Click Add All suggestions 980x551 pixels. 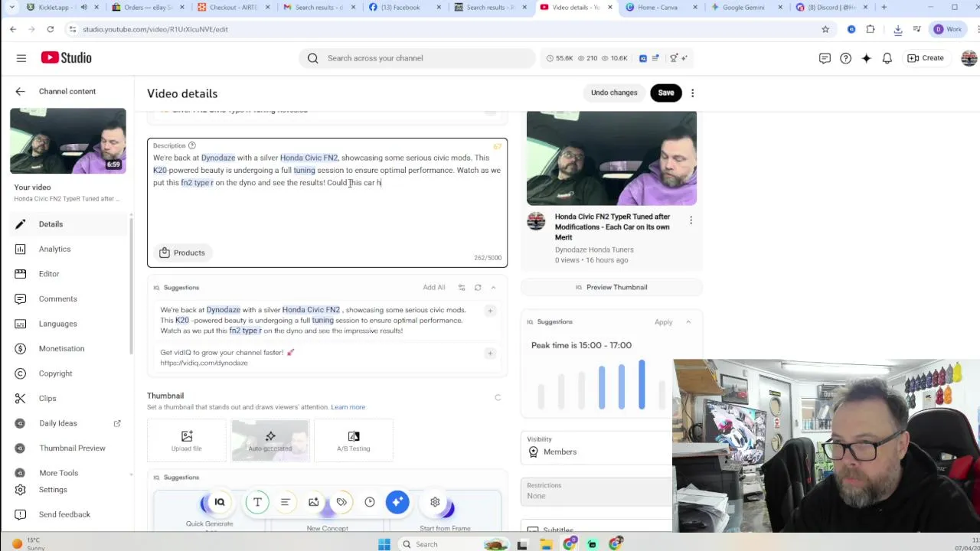[x=433, y=288]
